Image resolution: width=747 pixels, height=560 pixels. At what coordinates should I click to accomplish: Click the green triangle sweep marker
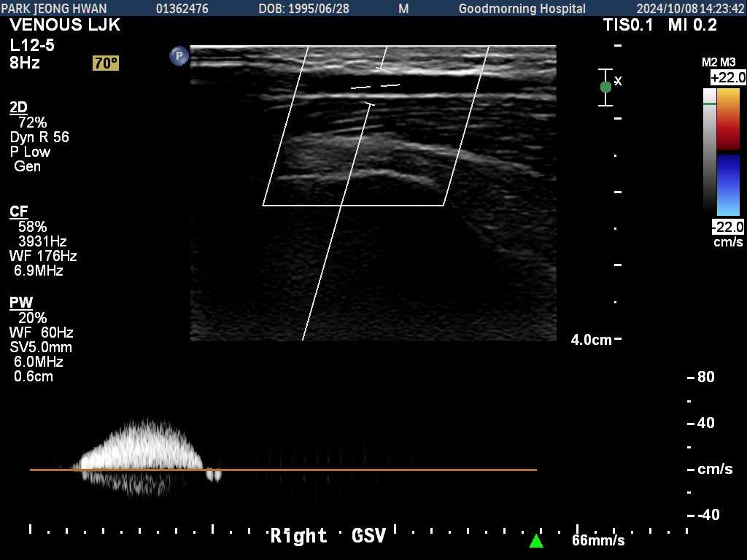(x=536, y=541)
